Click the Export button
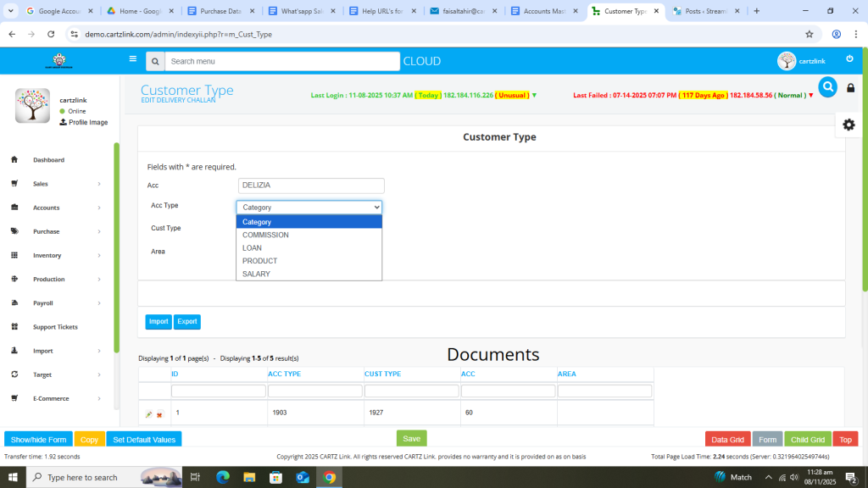 187,322
